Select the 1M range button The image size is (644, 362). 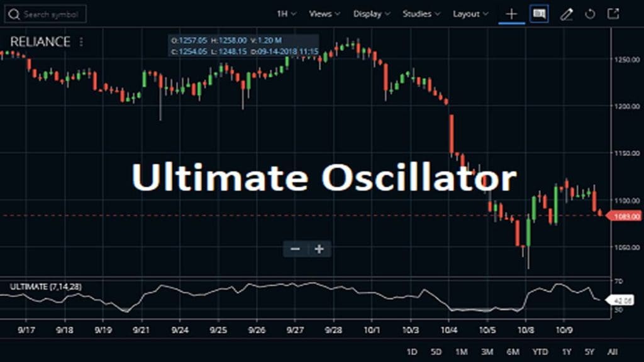click(461, 352)
